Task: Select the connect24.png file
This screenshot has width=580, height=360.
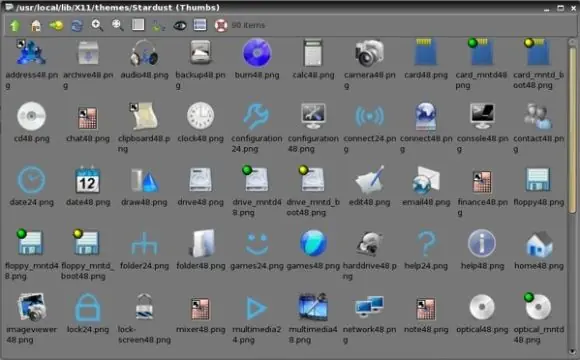Action: 370,116
